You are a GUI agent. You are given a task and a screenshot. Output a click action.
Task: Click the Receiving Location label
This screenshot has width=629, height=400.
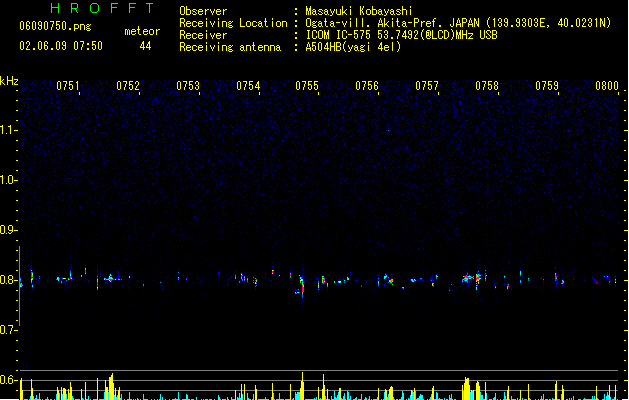coord(233,23)
